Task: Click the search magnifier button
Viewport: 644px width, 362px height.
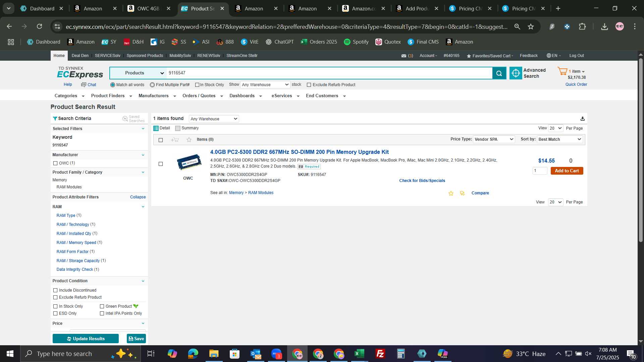Action: 499,73
